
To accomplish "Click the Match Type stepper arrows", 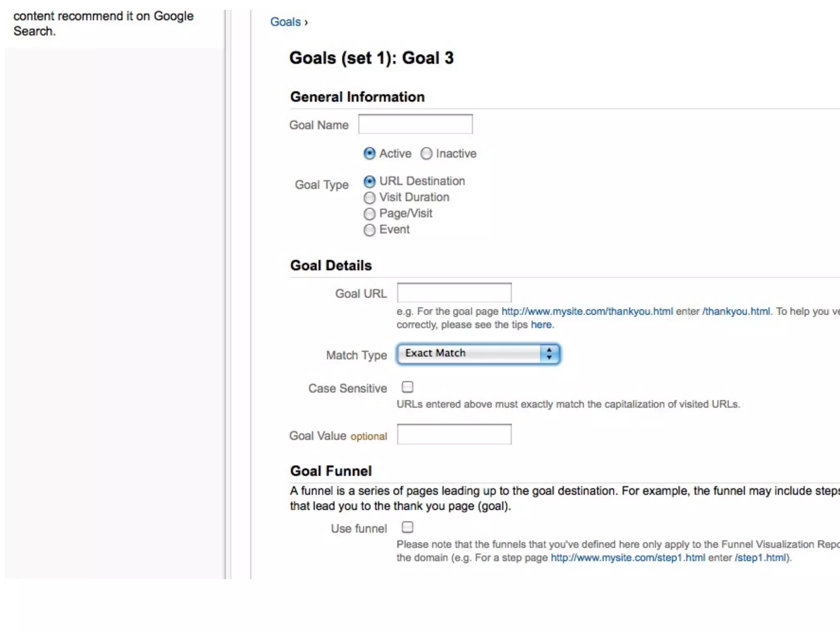I will [549, 354].
